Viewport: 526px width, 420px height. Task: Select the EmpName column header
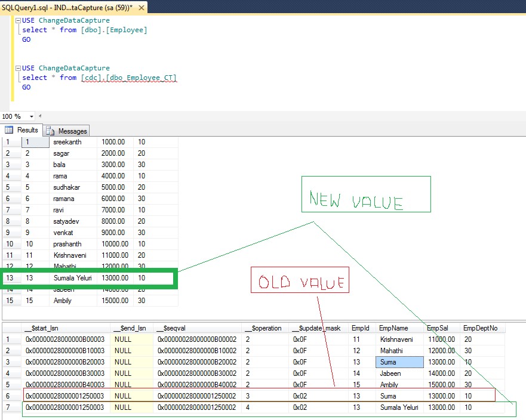(x=393, y=328)
